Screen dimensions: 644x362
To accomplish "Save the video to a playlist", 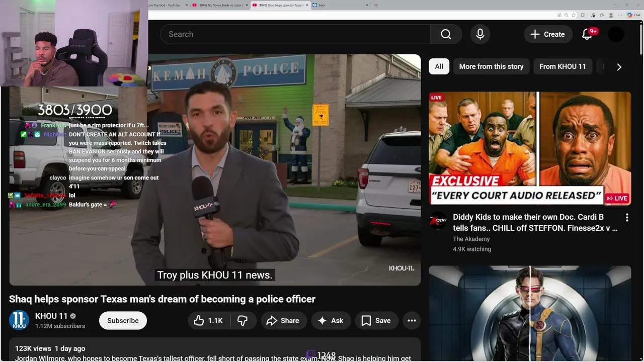I will (376, 321).
